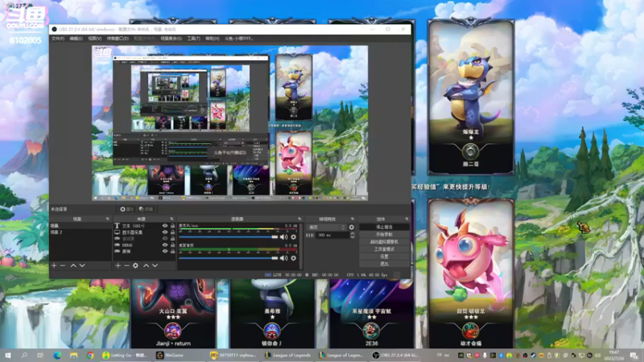Open the taskbar search icon

click(x=24, y=355)
